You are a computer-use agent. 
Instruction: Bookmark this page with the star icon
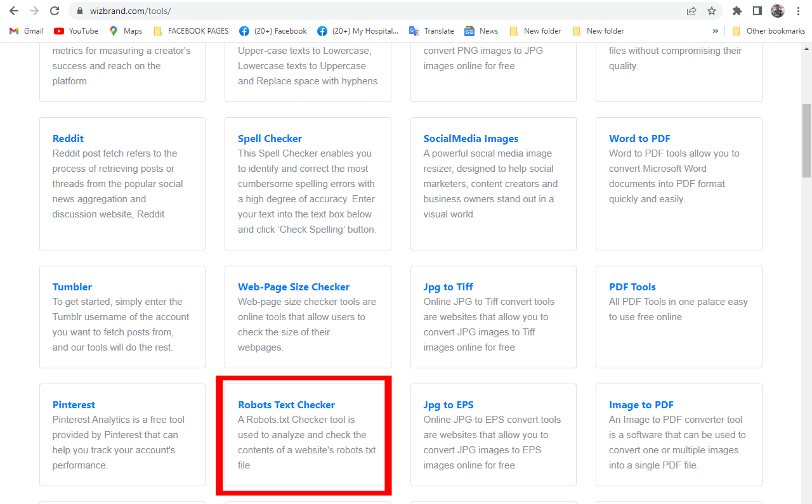(x=711, y=11)
